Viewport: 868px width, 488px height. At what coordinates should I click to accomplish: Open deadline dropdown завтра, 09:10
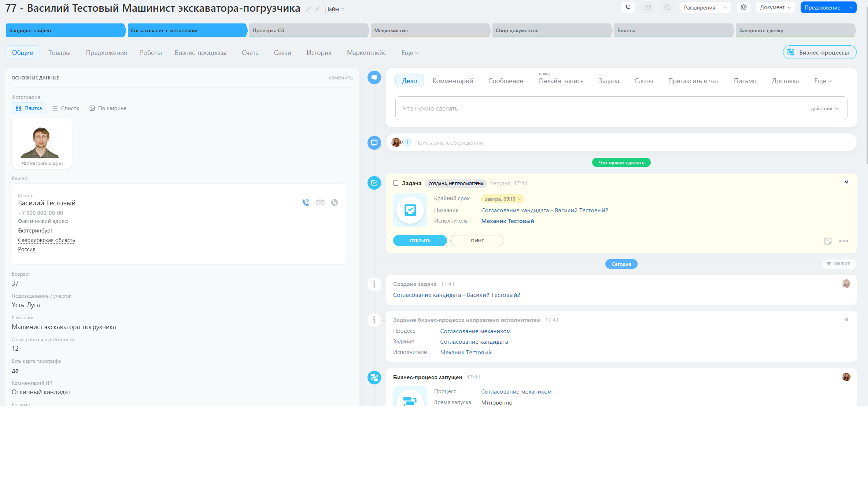click(x=502, y=199)
